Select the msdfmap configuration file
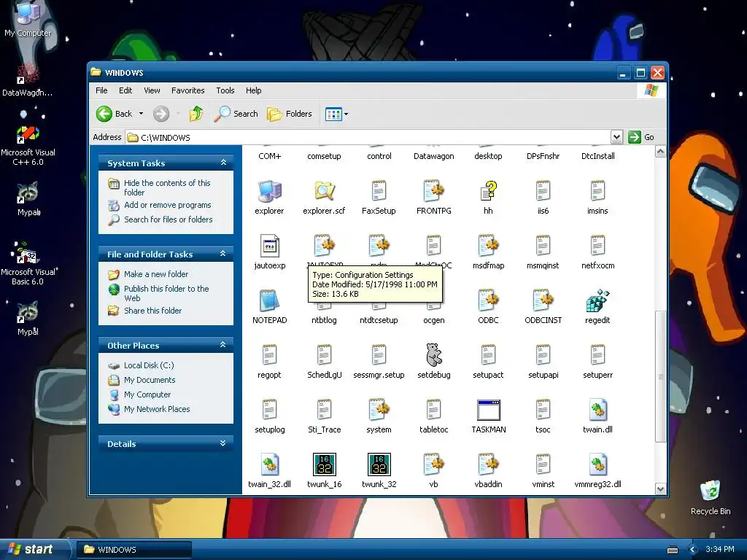The height and width of the screenshot is (560, 747). click(488, 246)
